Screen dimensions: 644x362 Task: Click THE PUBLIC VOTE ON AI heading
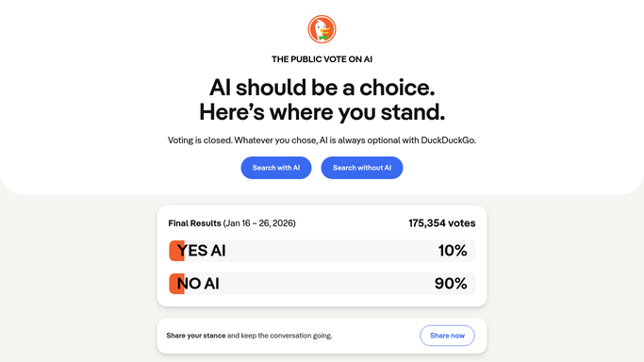click(x=322, y=59)
